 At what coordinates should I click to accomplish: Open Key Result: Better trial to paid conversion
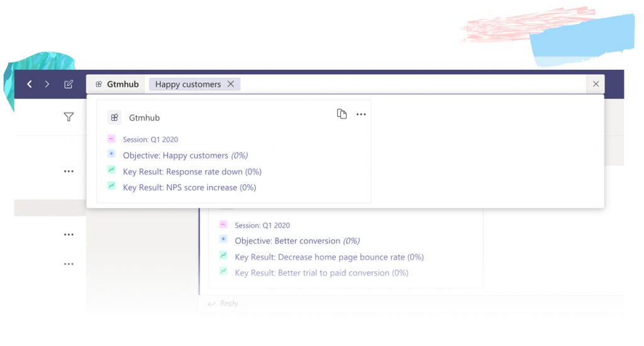click(321, 273)
